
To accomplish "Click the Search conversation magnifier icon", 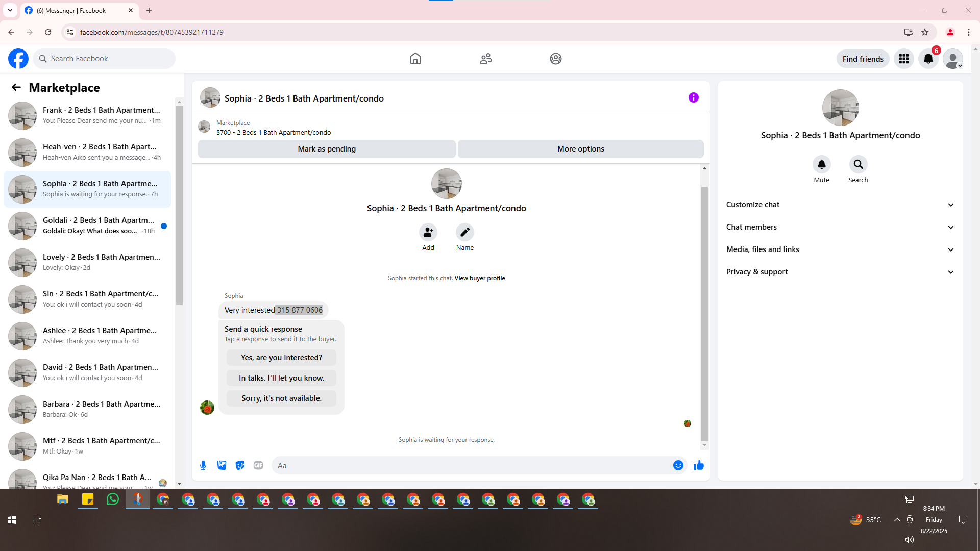I will 858,164.
